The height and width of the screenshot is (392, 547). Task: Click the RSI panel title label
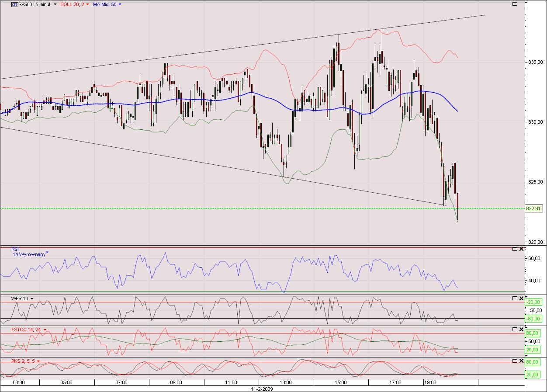point(15,249)
